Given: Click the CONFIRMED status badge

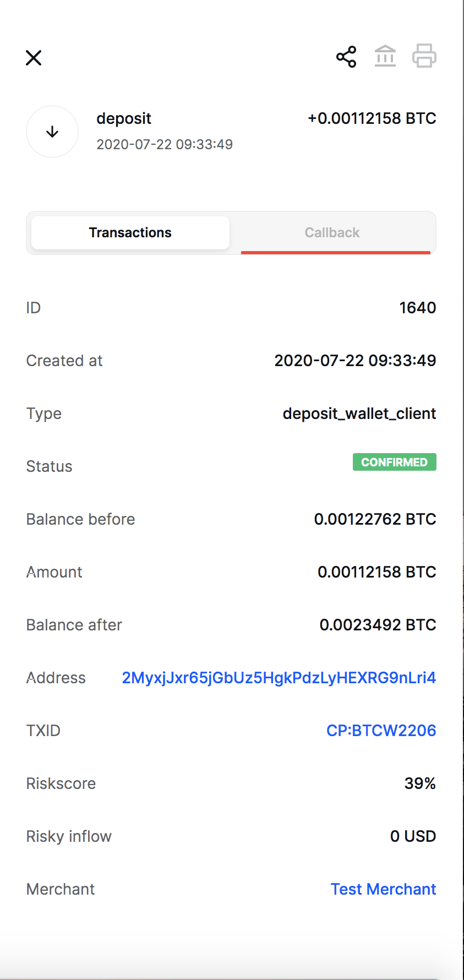Looking at the screenshot, I should [394, 462].
